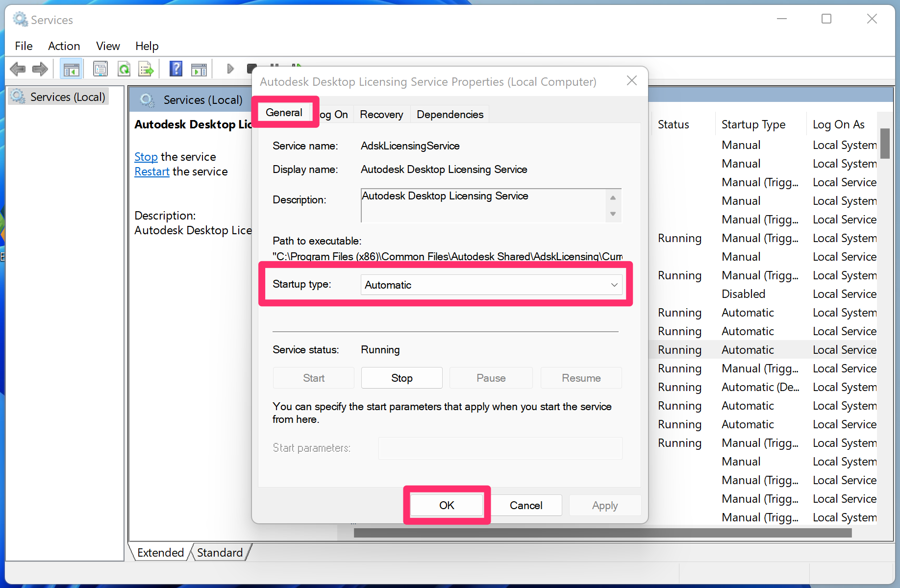This screenshot has width=900, height=588.
Task: Open the Action menu
Action: coord(64,46)
